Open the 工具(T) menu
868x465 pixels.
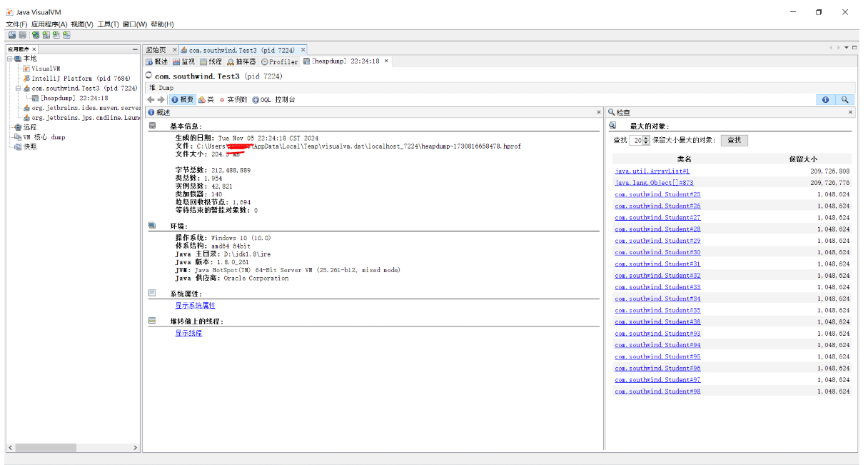[108, 24]
